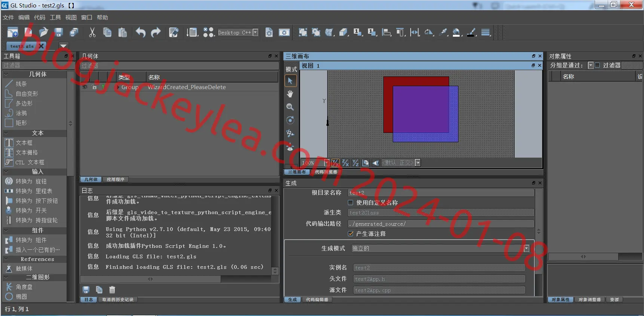
Task: Select the Zoom magnifier tool
Action: (290, 107)
